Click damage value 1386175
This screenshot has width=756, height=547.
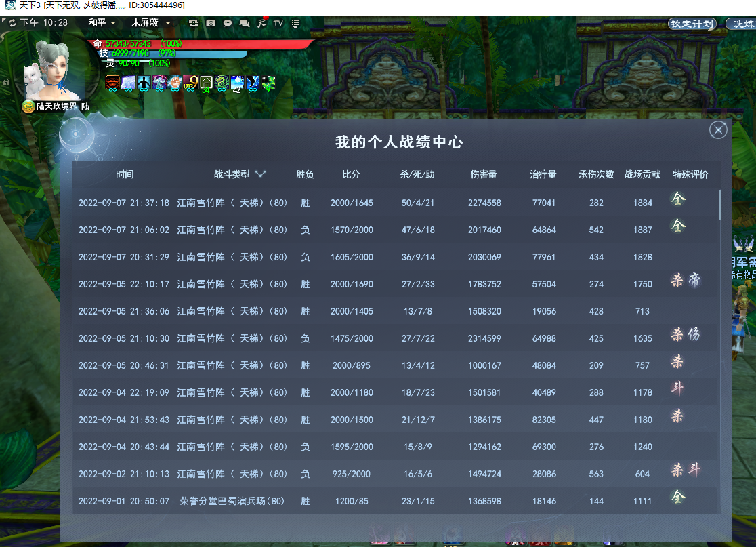coord(484,420)
